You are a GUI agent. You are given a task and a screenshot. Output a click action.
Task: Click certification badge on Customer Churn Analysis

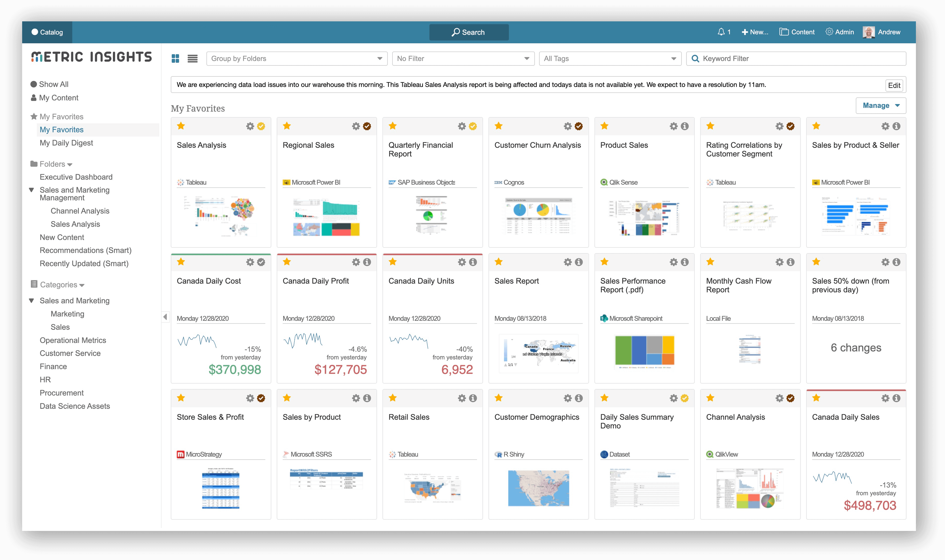coord(578,126)
